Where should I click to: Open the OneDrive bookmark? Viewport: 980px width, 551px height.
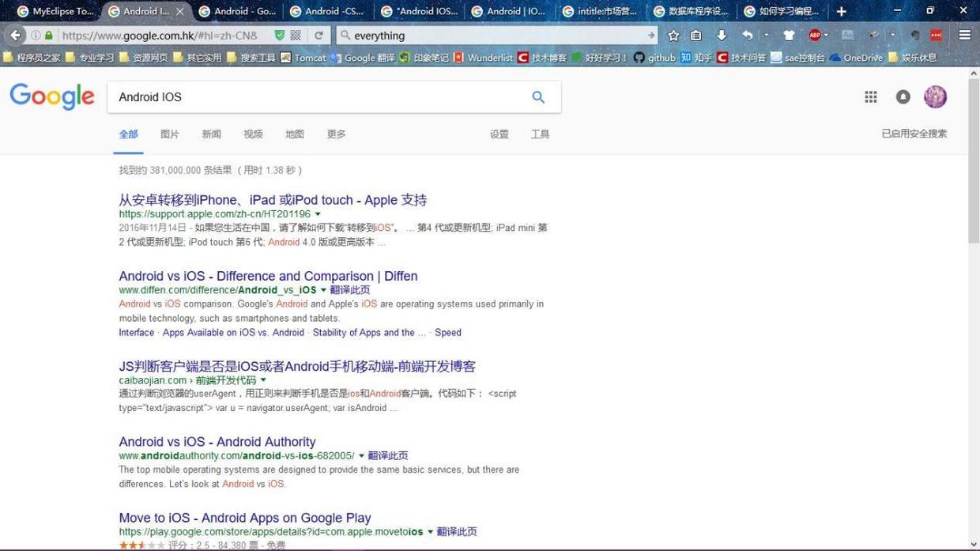tap(856, 57)
